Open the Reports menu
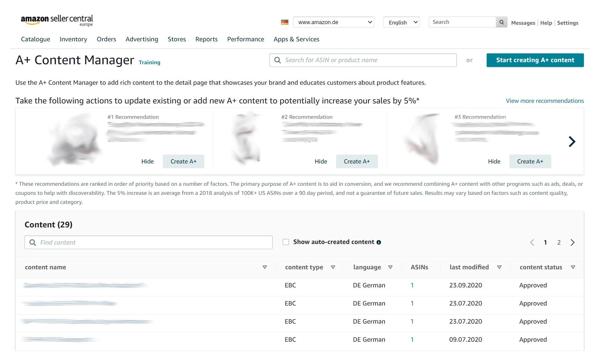This screenshot has width=599, height=364. (x=207, y=39)
